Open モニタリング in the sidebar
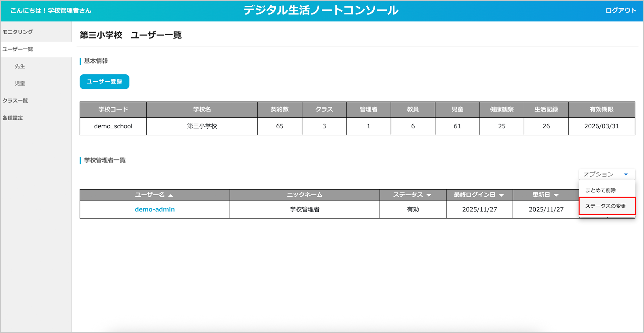644x333 pixels. 18,32
